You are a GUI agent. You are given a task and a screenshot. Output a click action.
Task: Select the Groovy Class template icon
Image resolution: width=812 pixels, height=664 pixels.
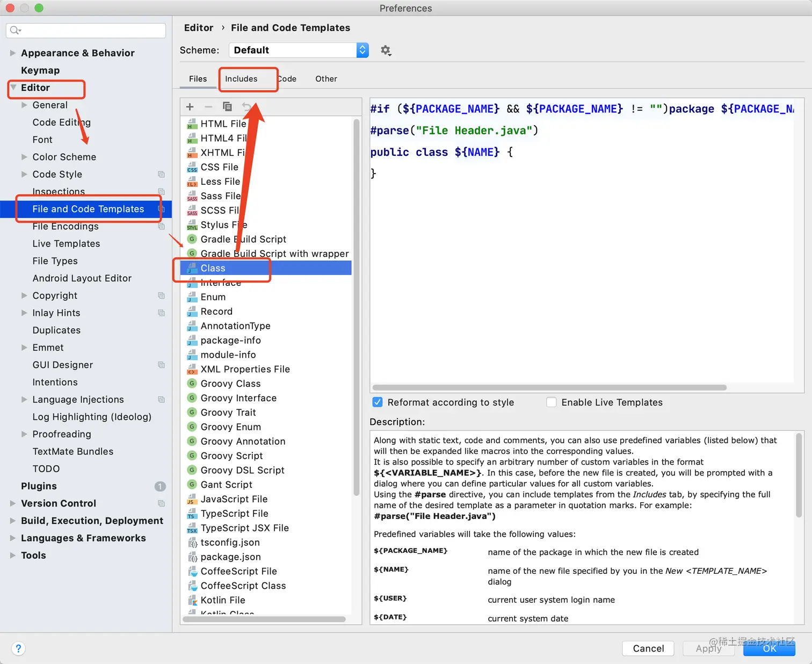coord(192,384)
